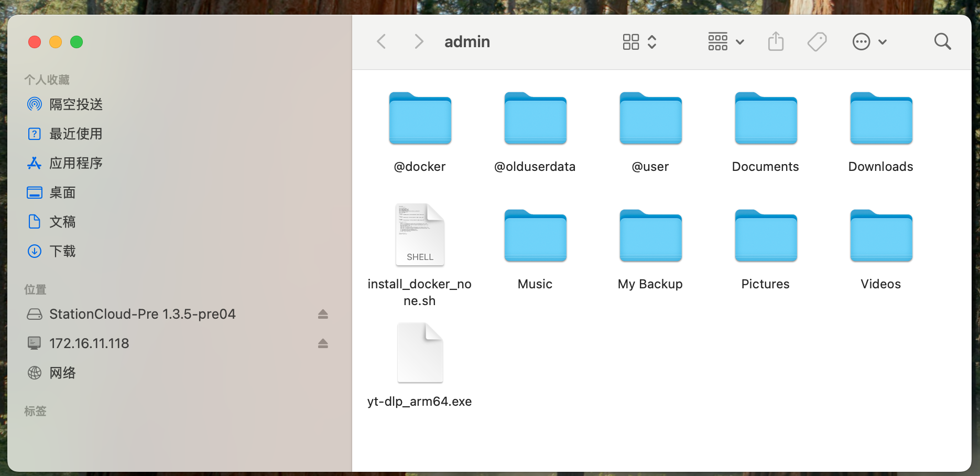Image resolution: width=980 pixels, height=476 pixels.
Task: Click the Tags icon in toolbar
Action: coord(816,41)
